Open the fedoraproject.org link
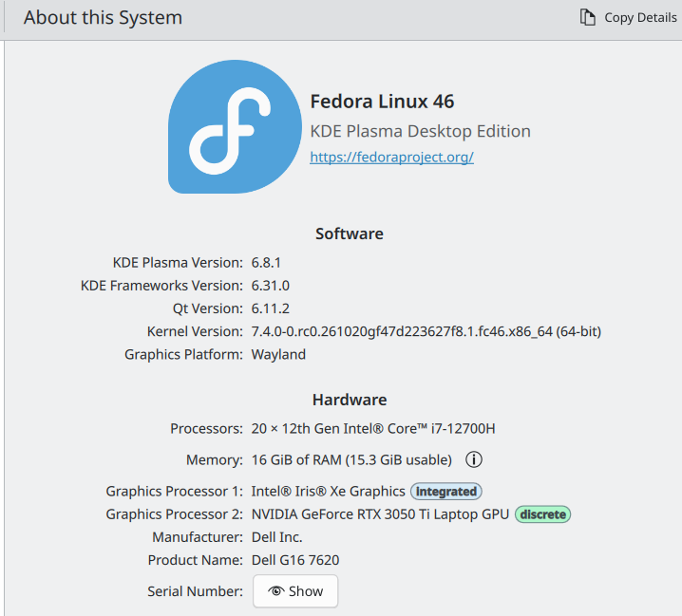682x616 pixels. point(391,157)
